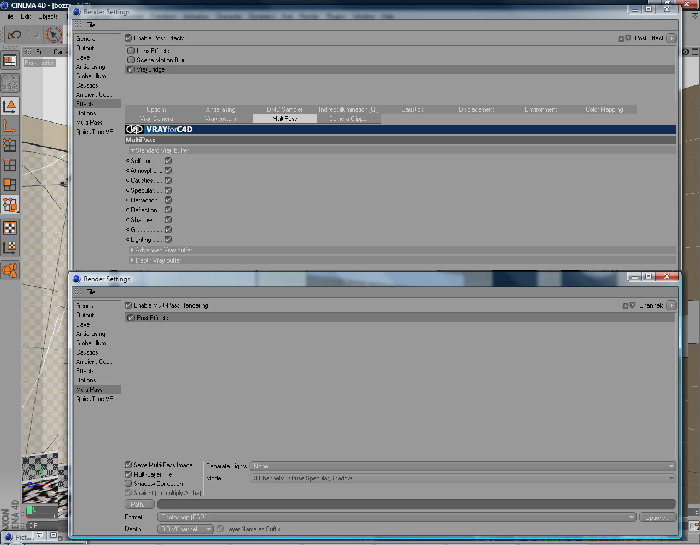Toggle the Specular buffer checkbox

168,190
